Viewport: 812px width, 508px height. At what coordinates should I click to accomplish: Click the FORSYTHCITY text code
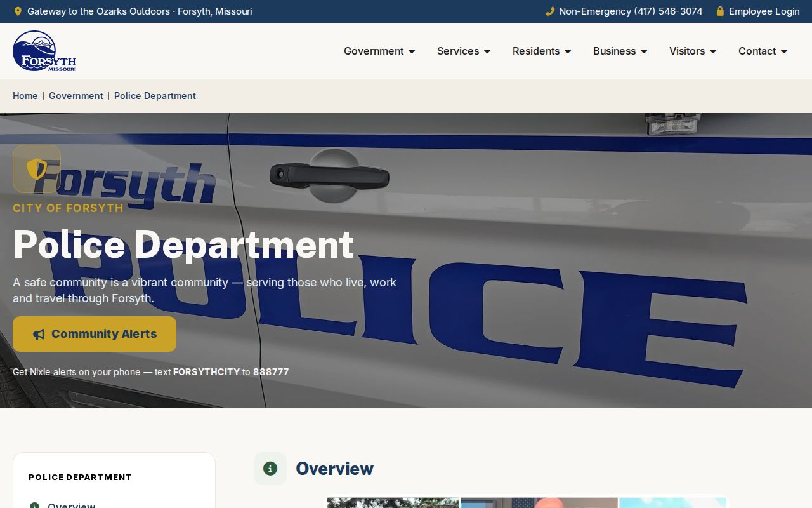coord(206,372)
